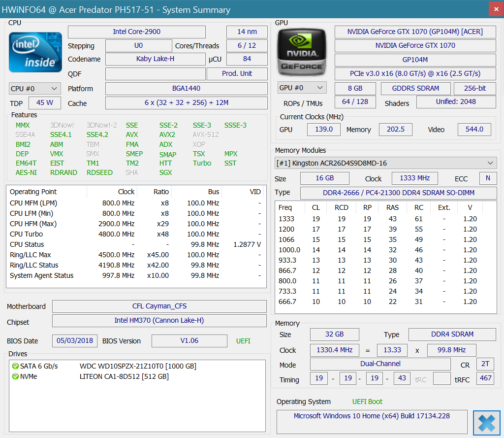504x438 pixels.
Task: Click the AVX-512 feature label
Action: (x=206, y=135)
